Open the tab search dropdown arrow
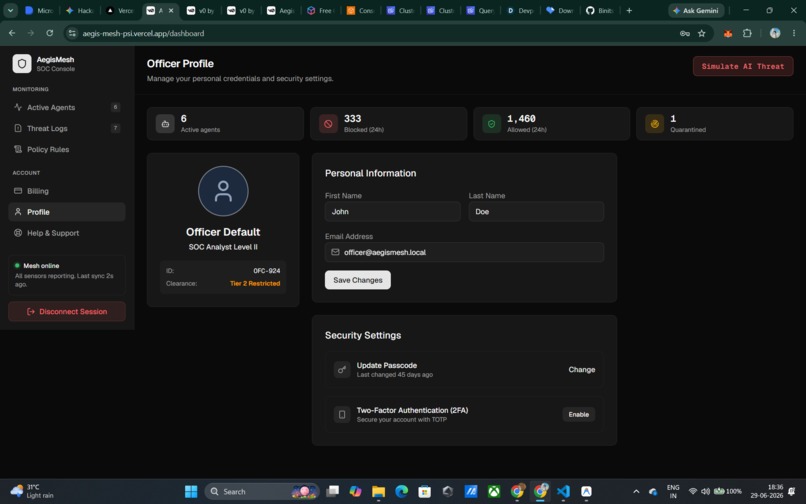Viewport: 806px width, 504px height. coord(10,10)
